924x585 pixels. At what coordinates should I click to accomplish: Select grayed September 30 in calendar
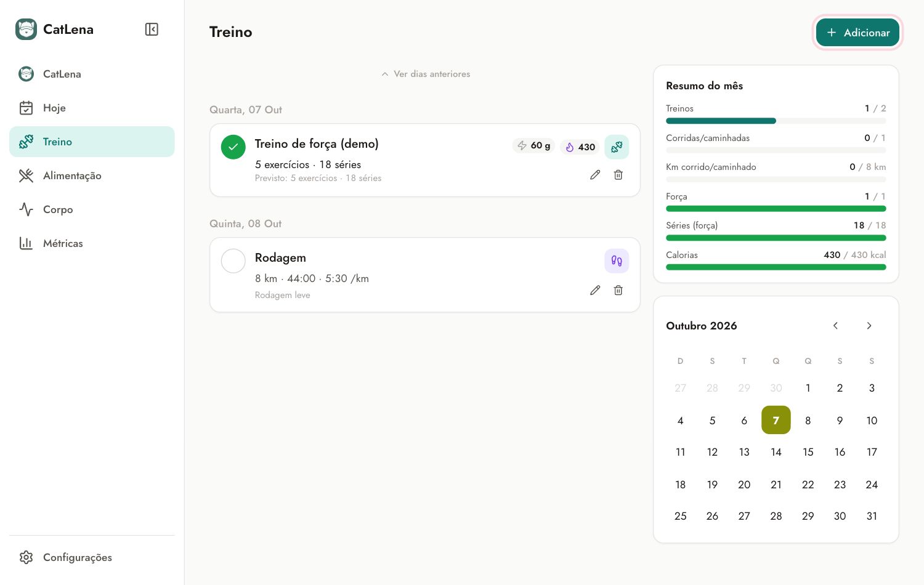pos(776,388)
